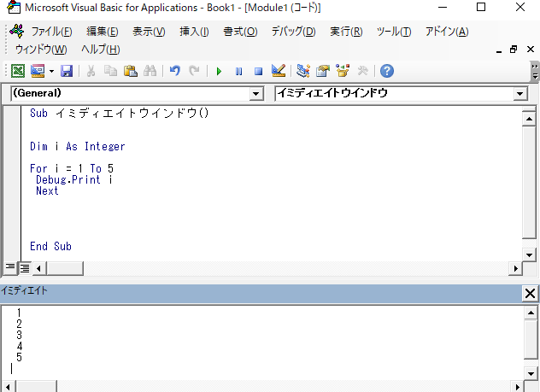Click code window scroll-down arrow

[x=529, y=255]
